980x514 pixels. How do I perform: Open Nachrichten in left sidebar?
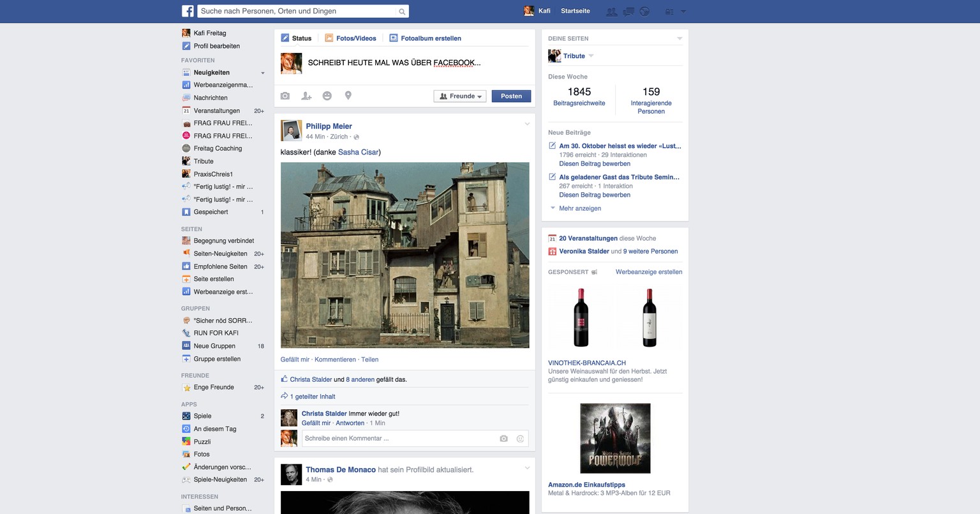click(x=211, y=98)
